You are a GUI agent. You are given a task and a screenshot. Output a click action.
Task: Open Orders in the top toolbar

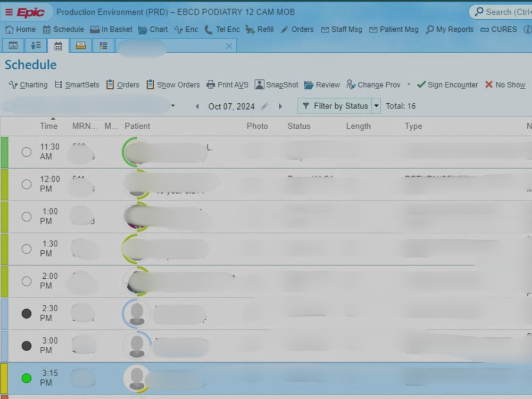297,29
